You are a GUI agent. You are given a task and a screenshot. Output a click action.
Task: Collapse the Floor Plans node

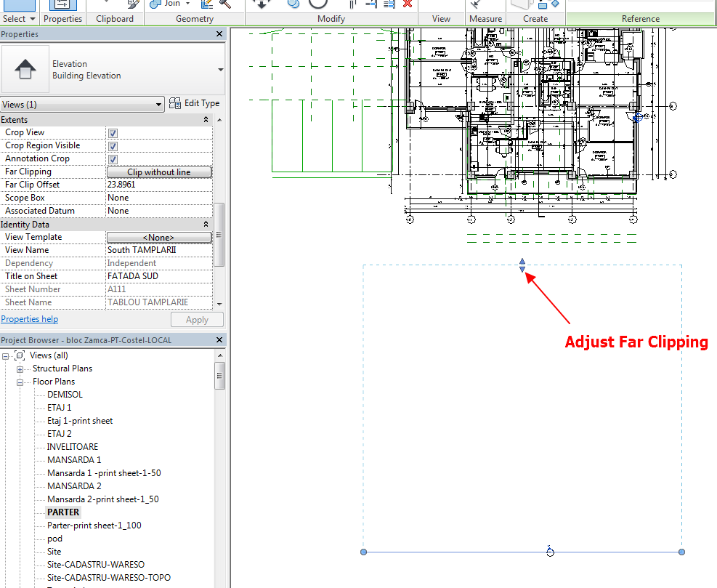(20, 382)
